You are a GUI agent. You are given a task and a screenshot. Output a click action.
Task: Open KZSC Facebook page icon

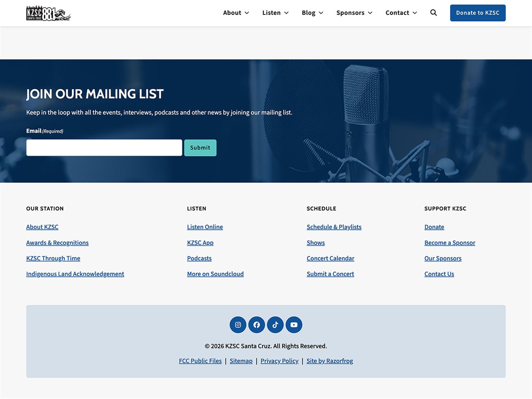point(256,325)
